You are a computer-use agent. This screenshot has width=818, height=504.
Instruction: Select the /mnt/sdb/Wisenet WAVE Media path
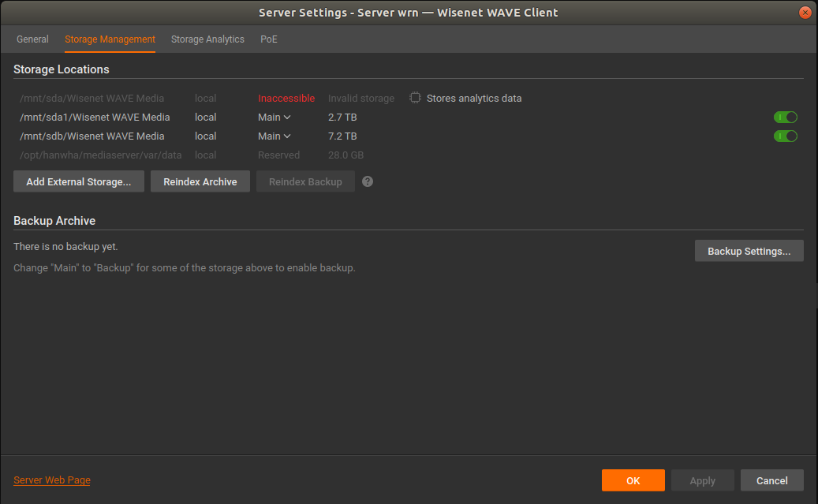(x=92, y=136)
